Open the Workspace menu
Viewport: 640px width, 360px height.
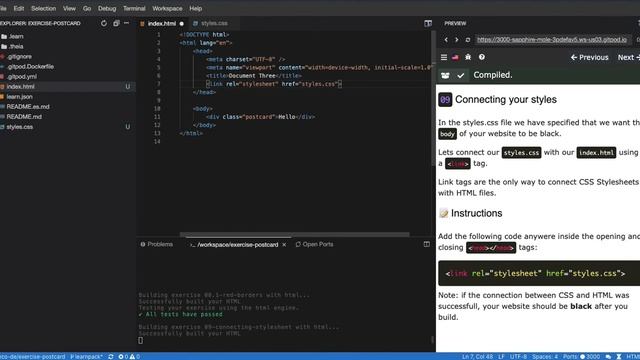point(167,8)
